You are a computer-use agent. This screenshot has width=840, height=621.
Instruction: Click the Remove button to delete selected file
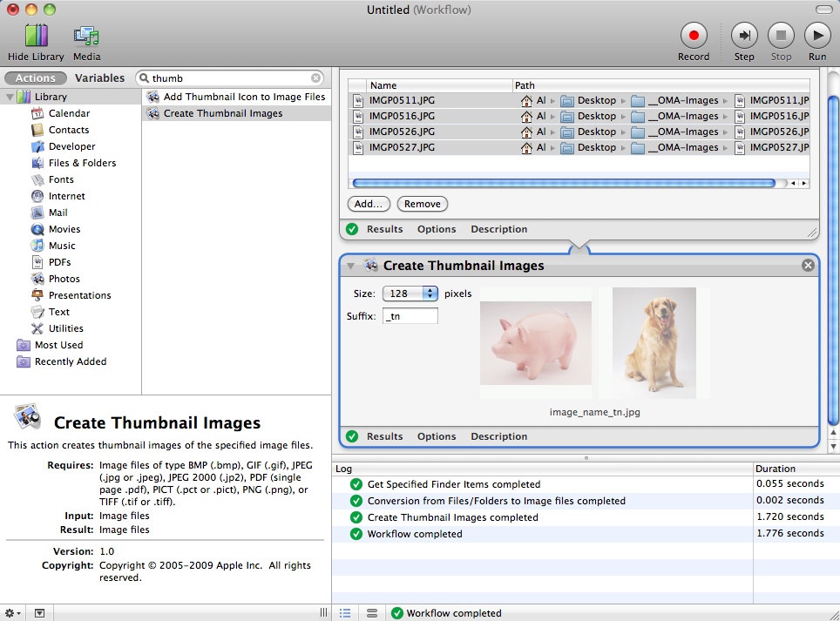click(x=422, y=204)
